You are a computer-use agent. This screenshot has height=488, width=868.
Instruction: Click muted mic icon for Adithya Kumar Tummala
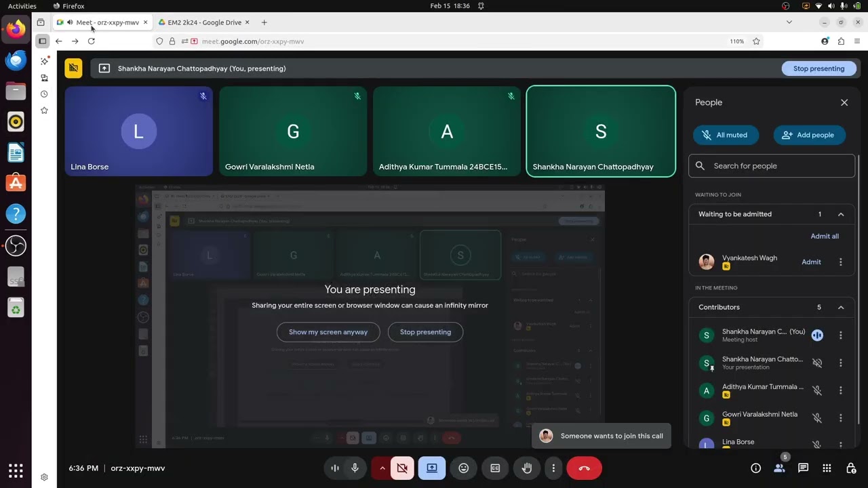(x=817, y=391)
